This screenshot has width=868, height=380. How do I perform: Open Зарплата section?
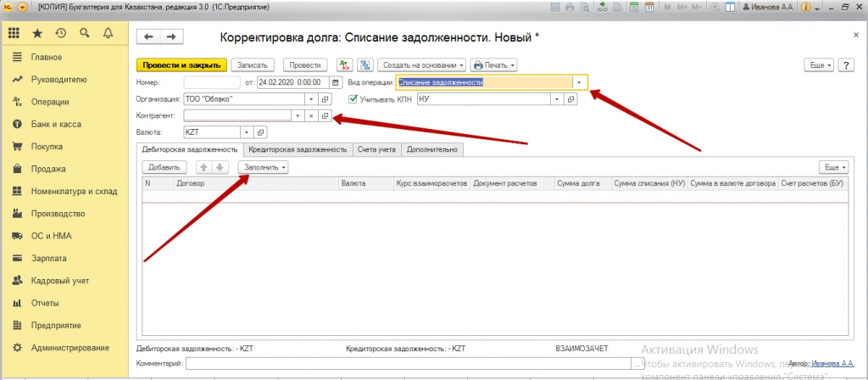(x=48, y=258)
